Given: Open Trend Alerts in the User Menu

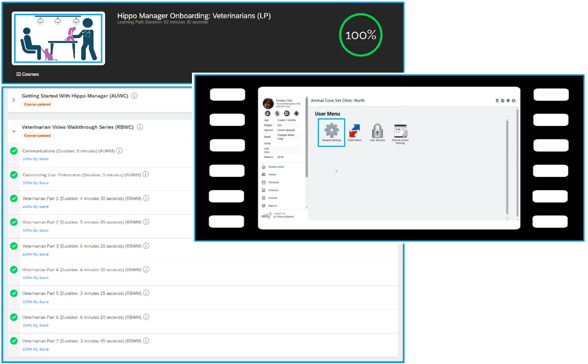Looking at the screenshot, I should pos(354,133).
